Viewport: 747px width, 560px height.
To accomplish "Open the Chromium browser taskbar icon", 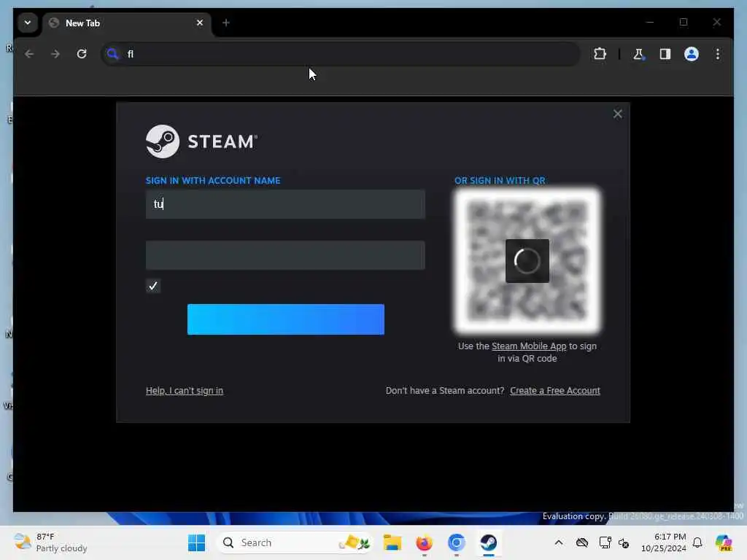I will (457, 542).
